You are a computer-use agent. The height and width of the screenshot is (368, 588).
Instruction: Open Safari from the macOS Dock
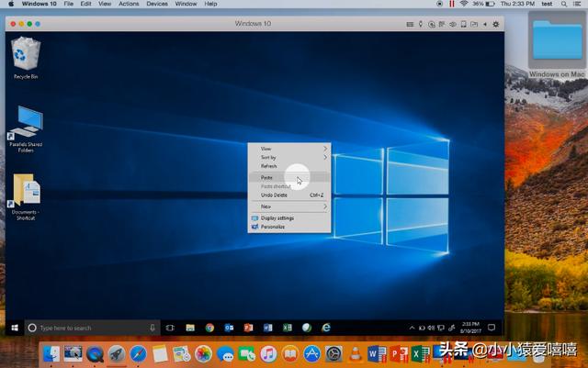139,354
